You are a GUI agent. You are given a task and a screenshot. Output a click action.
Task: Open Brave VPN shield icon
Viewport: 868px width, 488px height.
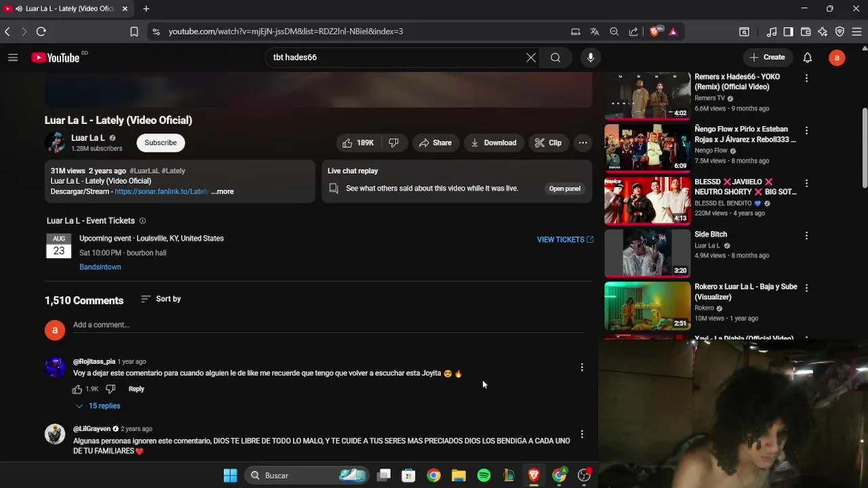click(x=840, y=31)
